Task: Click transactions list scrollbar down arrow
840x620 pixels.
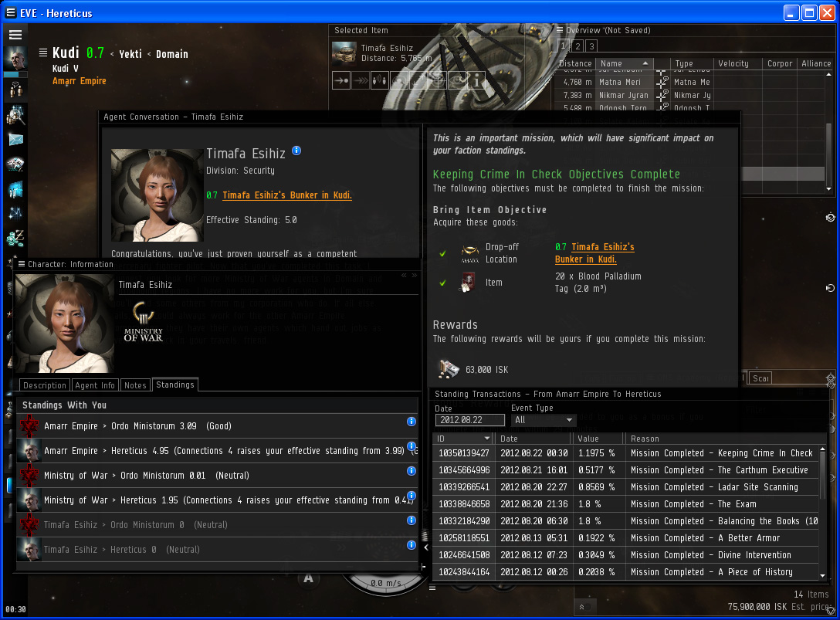Action: pos(822,575)
